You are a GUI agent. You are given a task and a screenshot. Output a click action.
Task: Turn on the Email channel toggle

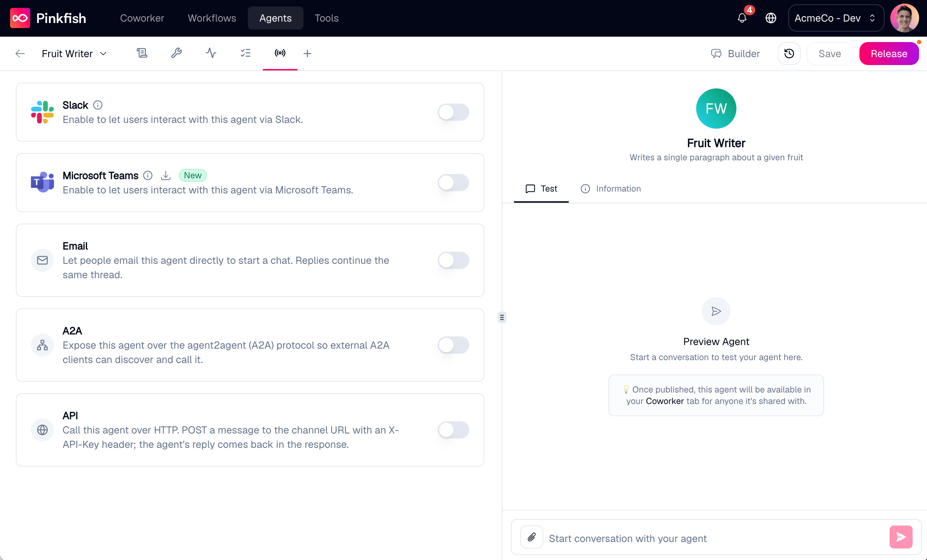pyautogui.click(x=453, y=260)
